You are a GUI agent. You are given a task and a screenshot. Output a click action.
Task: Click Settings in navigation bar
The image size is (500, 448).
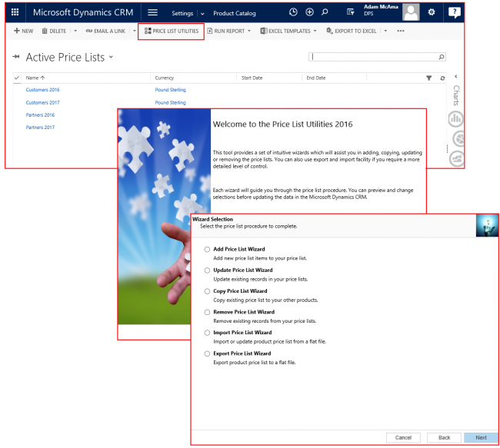(x=182, y=13)
